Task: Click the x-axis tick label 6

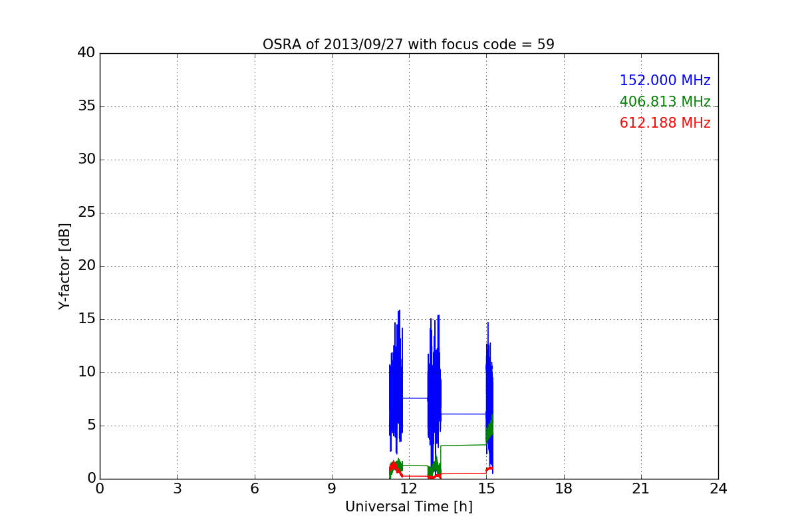Action: pyautogui.click(x=254, y=489)
